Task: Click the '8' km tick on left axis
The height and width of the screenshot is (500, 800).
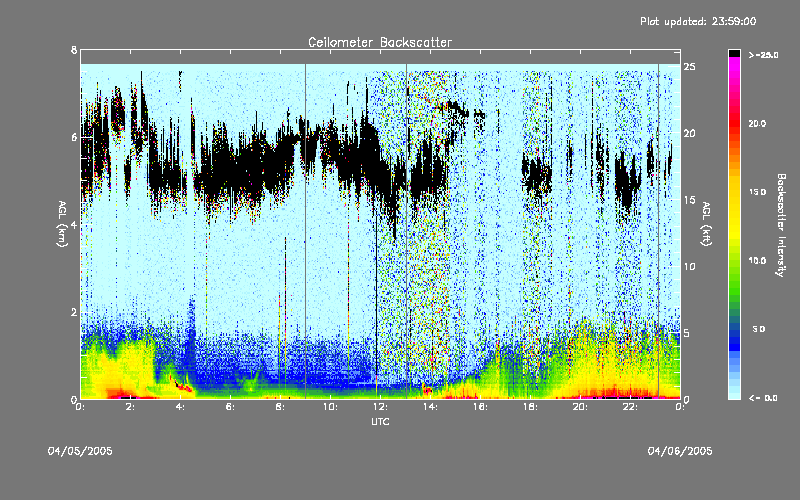Action: [74, 50]
